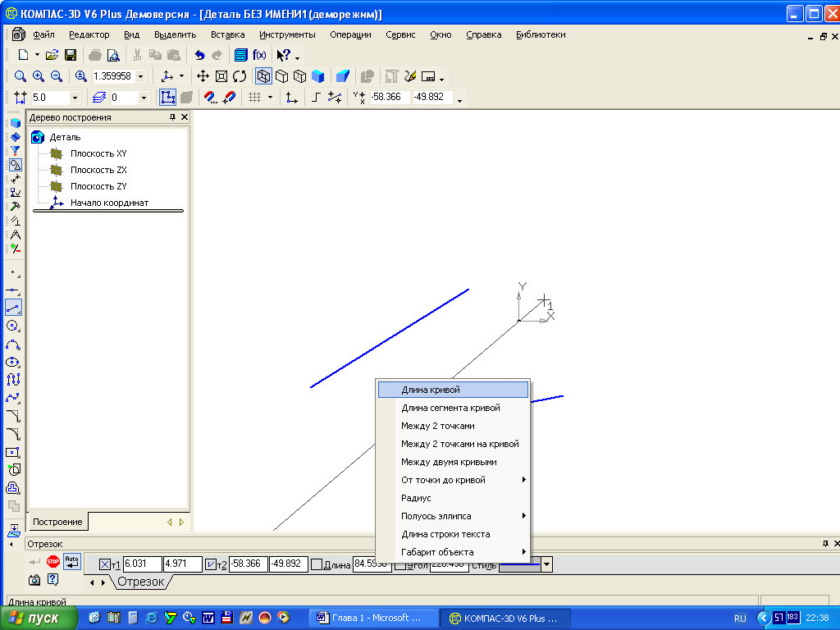Click the red STOP command icon
The width and height of the screenshot is (840, 630).
click(x=53, y=561)
